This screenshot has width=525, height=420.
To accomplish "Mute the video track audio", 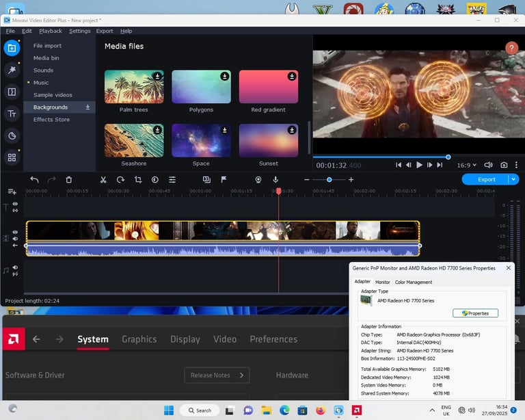I will tap(15, 238).
